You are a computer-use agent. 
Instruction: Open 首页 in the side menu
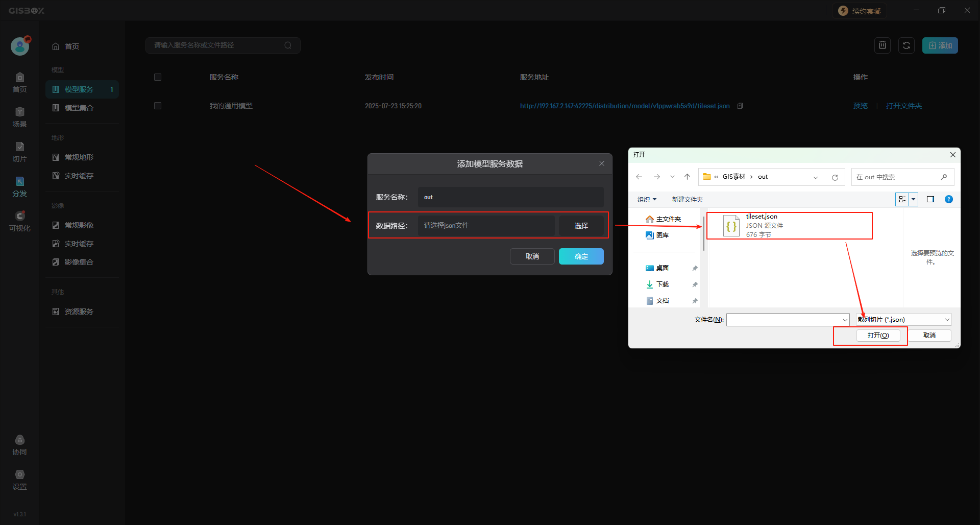point(82,46)
